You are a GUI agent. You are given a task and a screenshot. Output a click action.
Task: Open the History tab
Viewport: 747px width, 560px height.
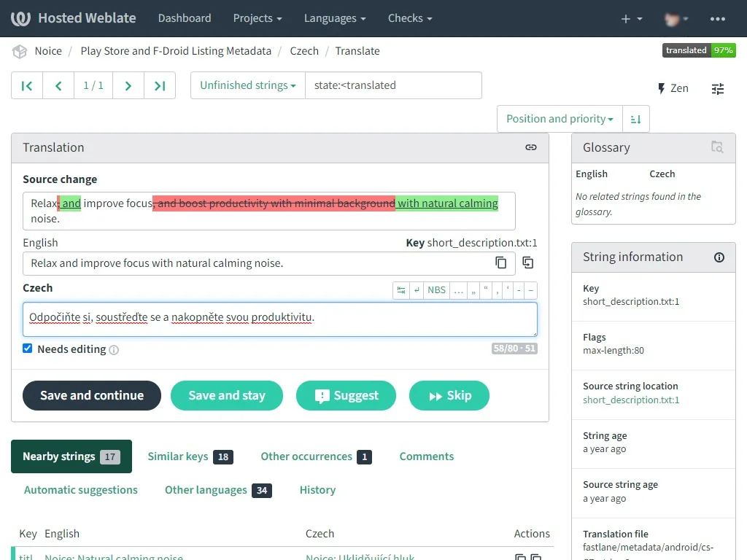point(317,490)
